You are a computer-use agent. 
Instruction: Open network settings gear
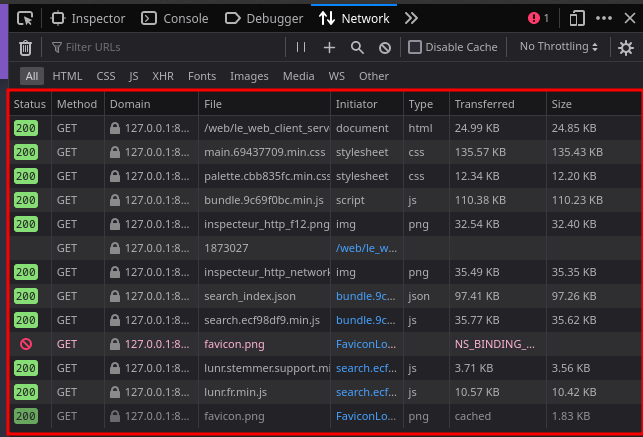pos(626,48)
